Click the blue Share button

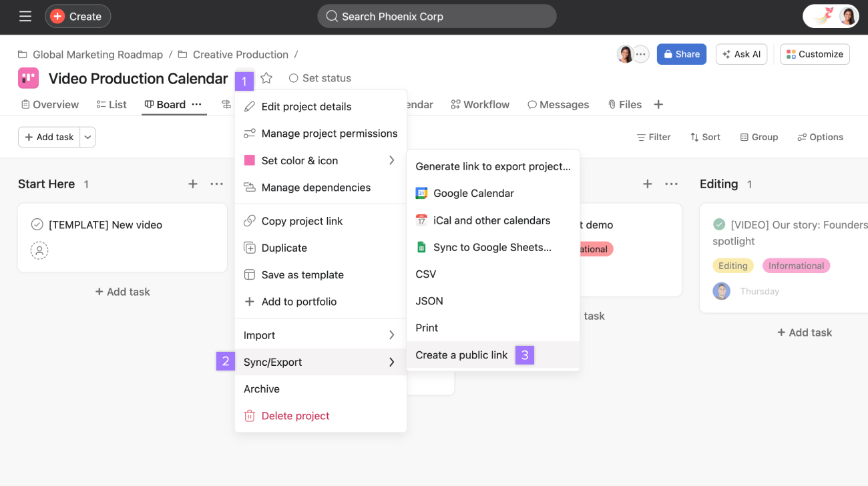[x=681, y=54]
